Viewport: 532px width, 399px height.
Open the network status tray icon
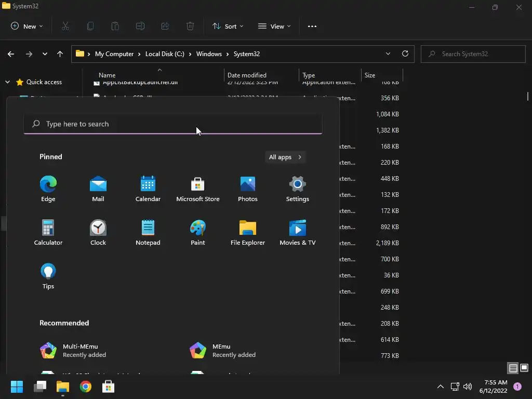click(x=455, y=387)
